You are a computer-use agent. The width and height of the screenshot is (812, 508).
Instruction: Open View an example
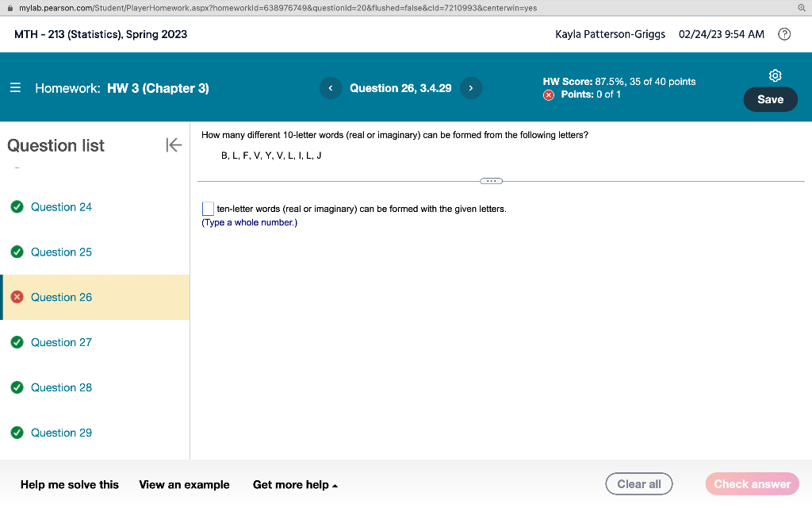tap(183, 484)
